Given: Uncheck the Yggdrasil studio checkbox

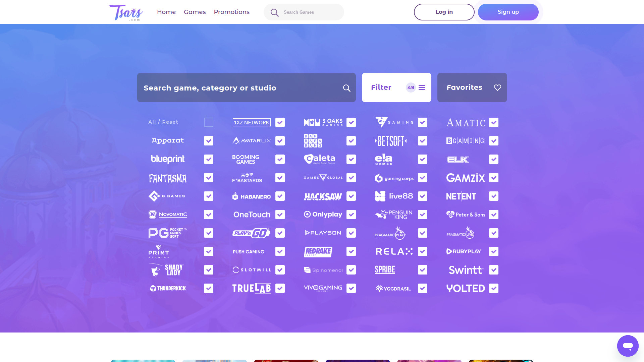Looking at the screenshot, I should pos(422,288).
